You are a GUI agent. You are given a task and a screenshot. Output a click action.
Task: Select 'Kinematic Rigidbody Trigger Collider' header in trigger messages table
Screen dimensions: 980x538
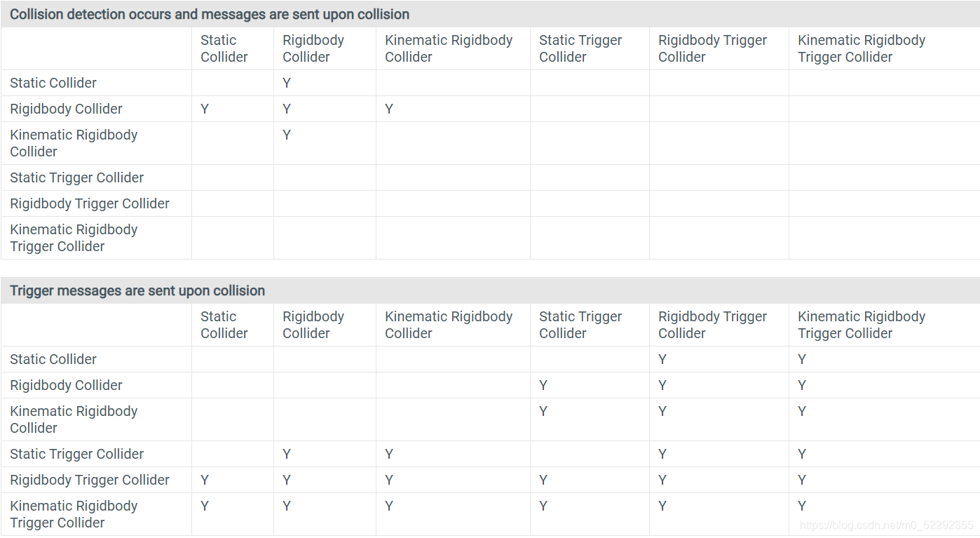pos(862,325)
